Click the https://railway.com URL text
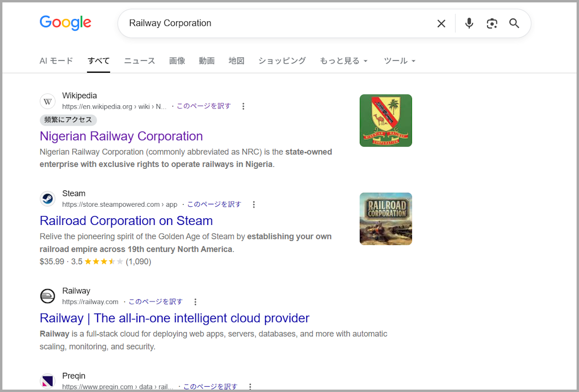This screenshot has height=392, width=579. [90, 302]
